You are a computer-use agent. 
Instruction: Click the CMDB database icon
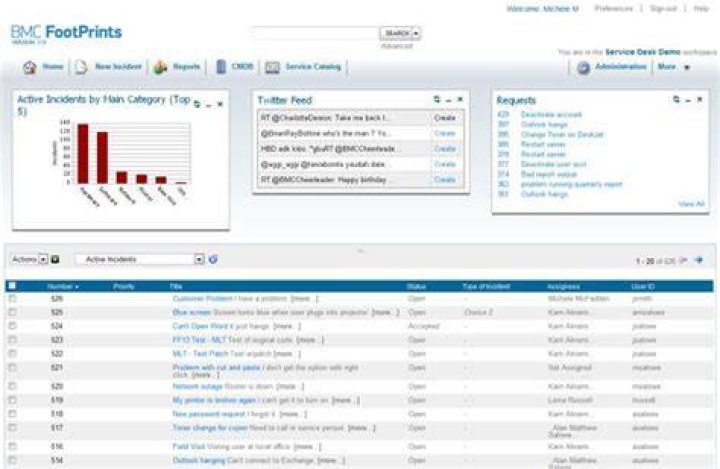pyautogui.click(x=221, y=67)
